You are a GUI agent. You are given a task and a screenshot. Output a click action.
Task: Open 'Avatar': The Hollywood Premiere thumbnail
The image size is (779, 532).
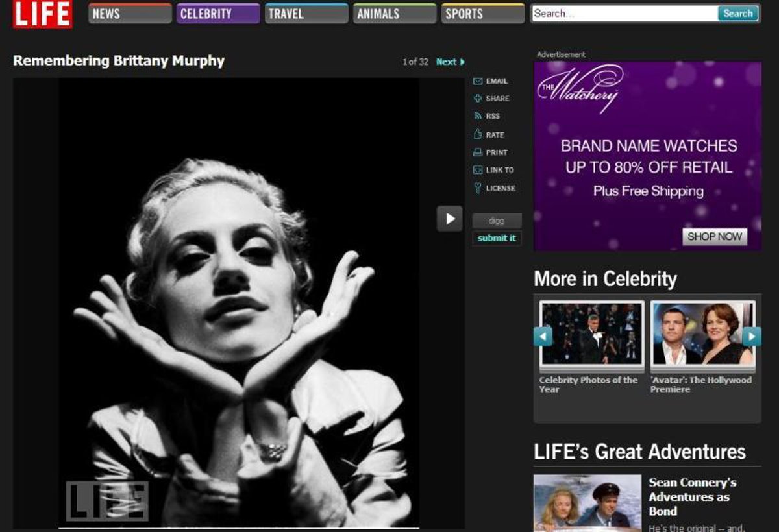(x=702, y=334)
